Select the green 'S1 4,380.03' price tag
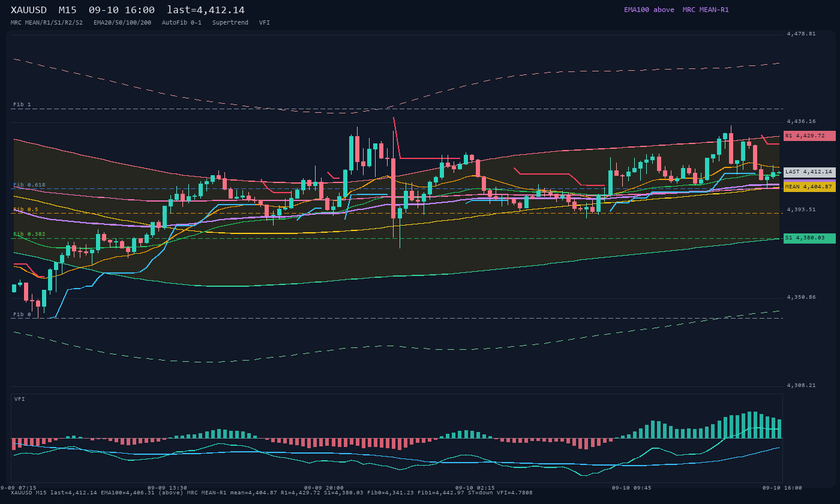840x504 pixels. 809,238
